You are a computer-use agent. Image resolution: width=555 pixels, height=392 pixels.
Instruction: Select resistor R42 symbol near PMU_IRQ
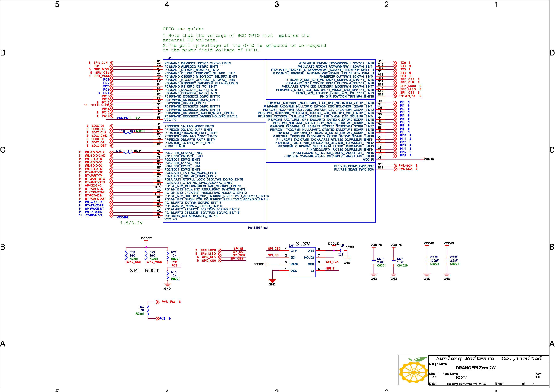[148, 310]
